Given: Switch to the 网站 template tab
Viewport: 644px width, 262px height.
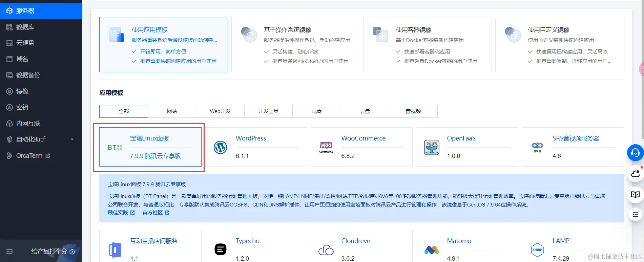Looking at the screenshot, I should tap(172, 111).
